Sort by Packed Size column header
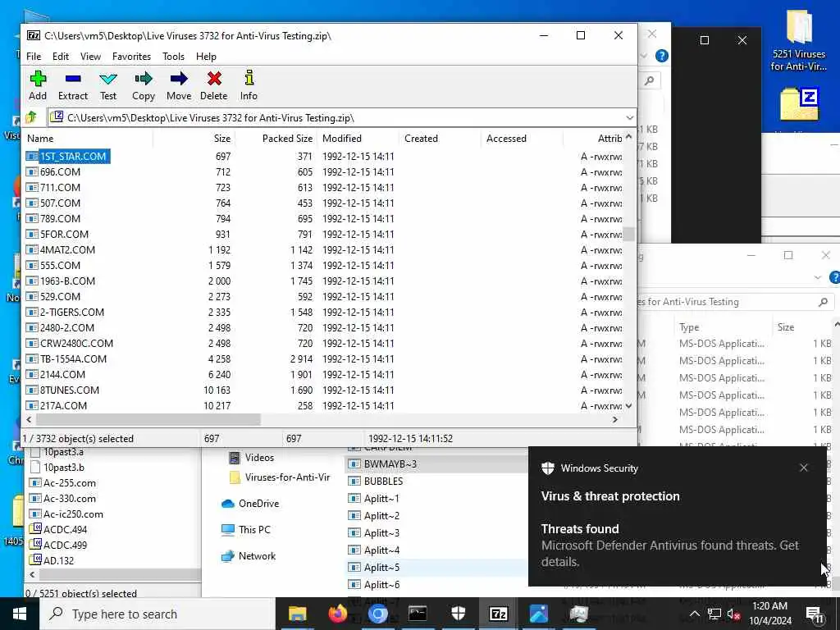 pos(276,138)
